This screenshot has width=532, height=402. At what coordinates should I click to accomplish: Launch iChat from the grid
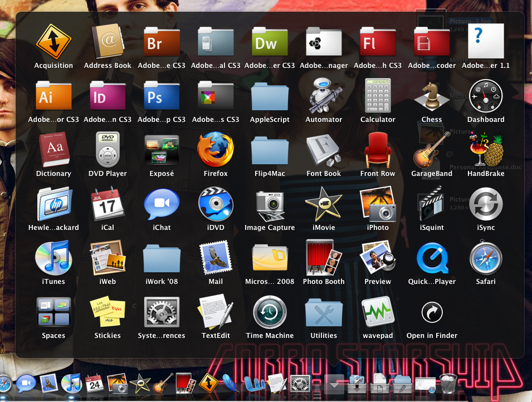[162, 204]
